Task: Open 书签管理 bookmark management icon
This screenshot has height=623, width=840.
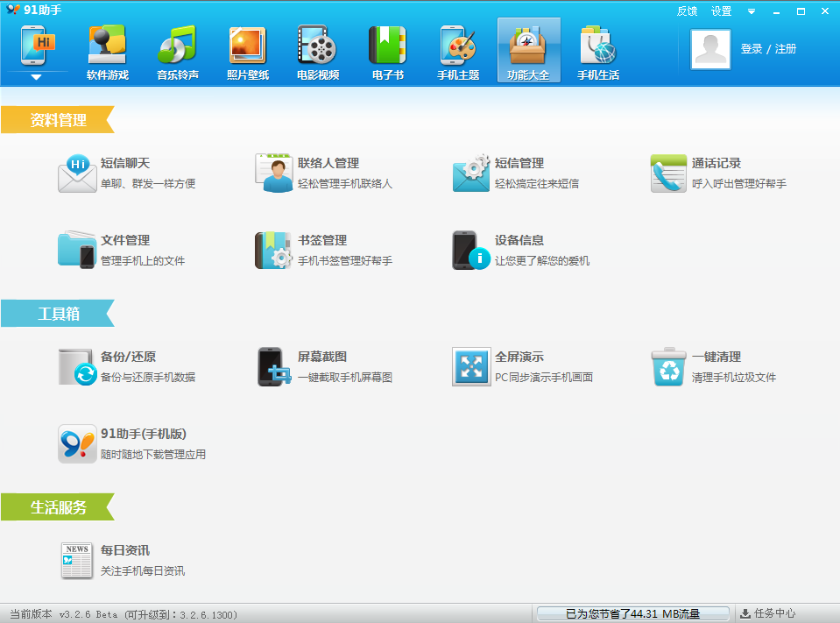Action: click(x=274, y=251)
